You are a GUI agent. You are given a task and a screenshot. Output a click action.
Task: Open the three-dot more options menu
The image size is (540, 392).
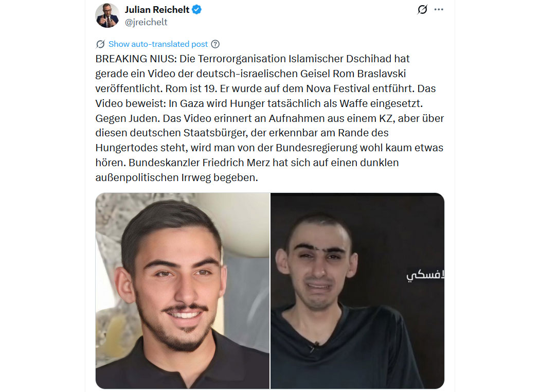(x=439, y=9)
